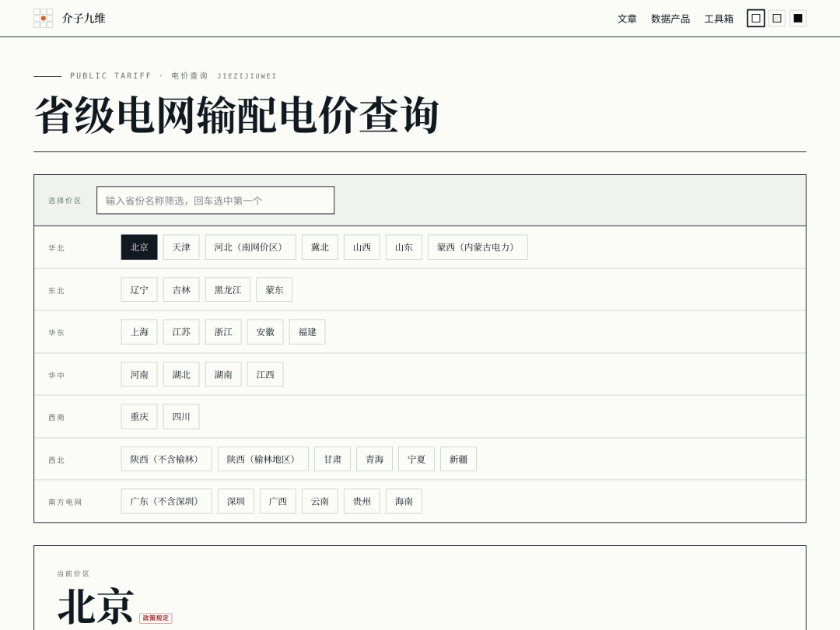Click the 东北 region label

point(56,291)
